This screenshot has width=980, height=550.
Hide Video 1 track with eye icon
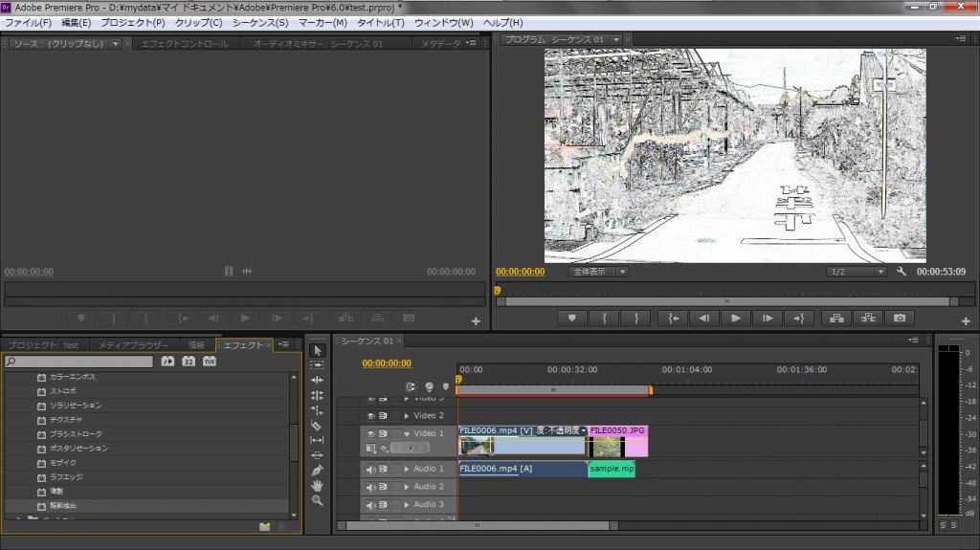(x=370, y=433)
